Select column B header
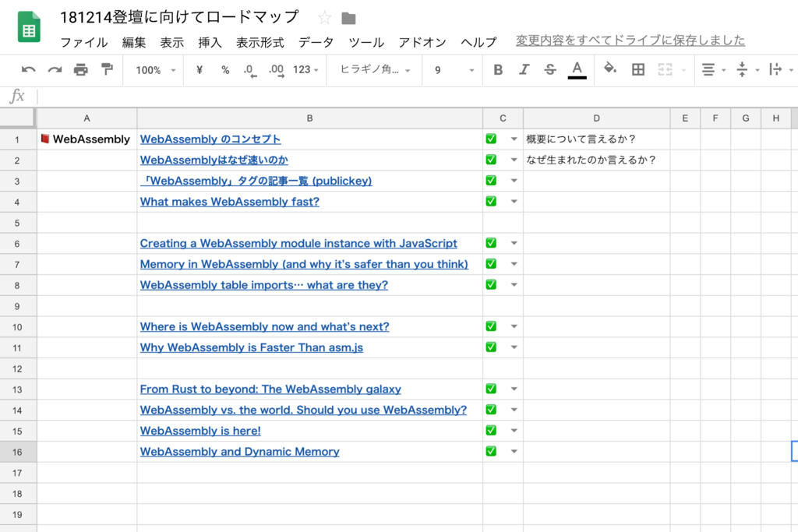 tap(309, 118)
